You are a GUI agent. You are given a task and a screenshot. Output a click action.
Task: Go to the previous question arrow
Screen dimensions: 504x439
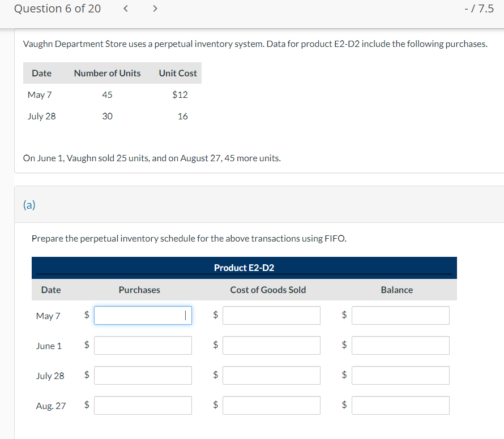click(126, 8)
